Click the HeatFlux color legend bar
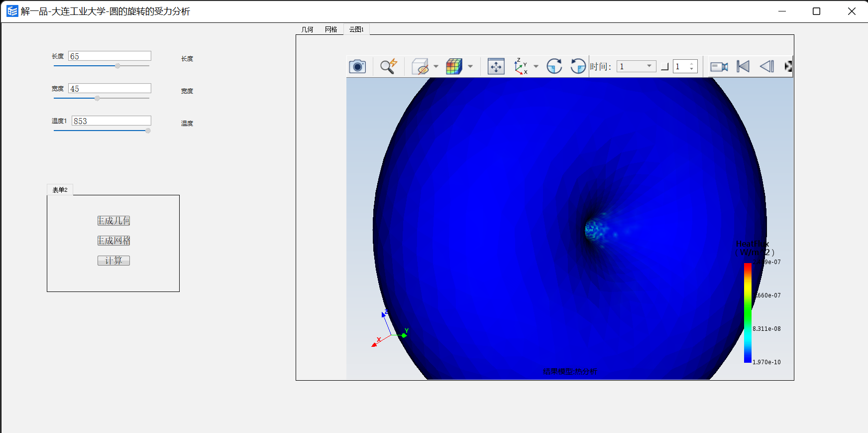868x433 pixels. coord(748,313)
